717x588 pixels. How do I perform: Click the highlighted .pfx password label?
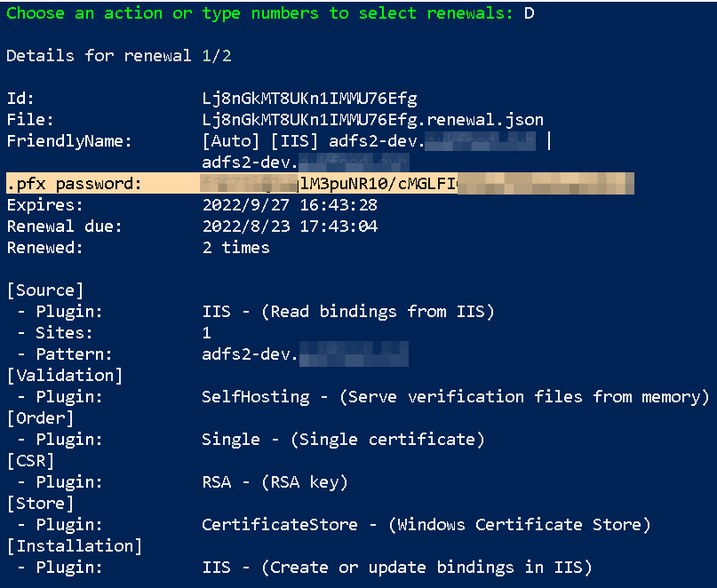(x=74, y=184)
